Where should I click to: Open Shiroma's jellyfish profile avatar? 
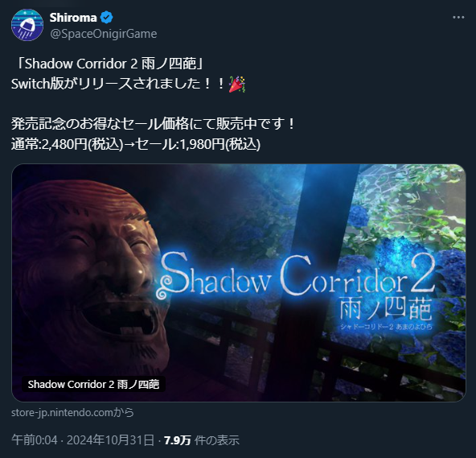[27, 25]
